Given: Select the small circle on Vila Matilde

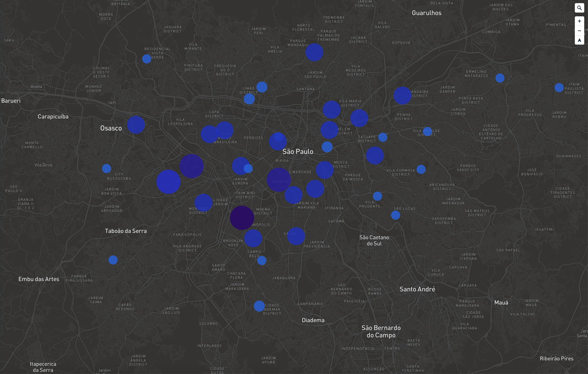Looking at the screenshot, I should point(427,131).
